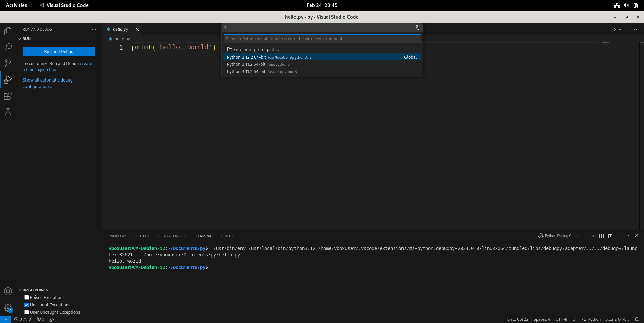644x323 pixels.
Task: Uncheck Uncaught Exceptions breakpoint
Action: 27,305
